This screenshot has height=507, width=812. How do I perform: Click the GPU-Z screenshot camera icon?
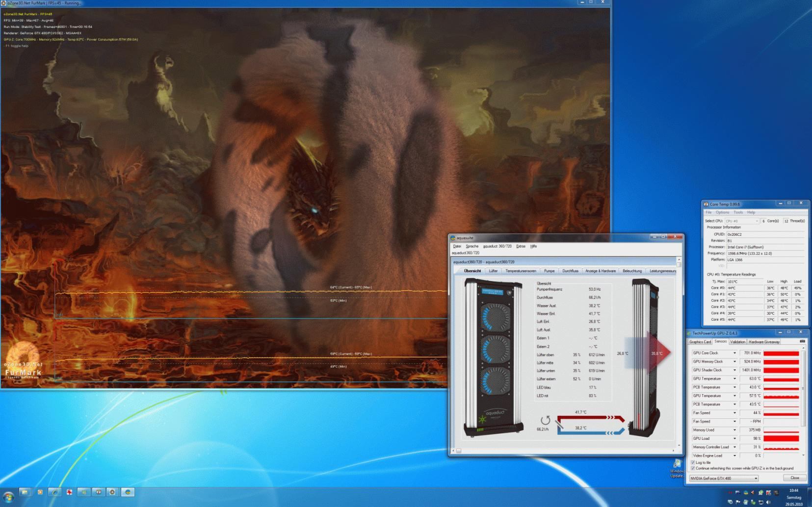point(802,341)
